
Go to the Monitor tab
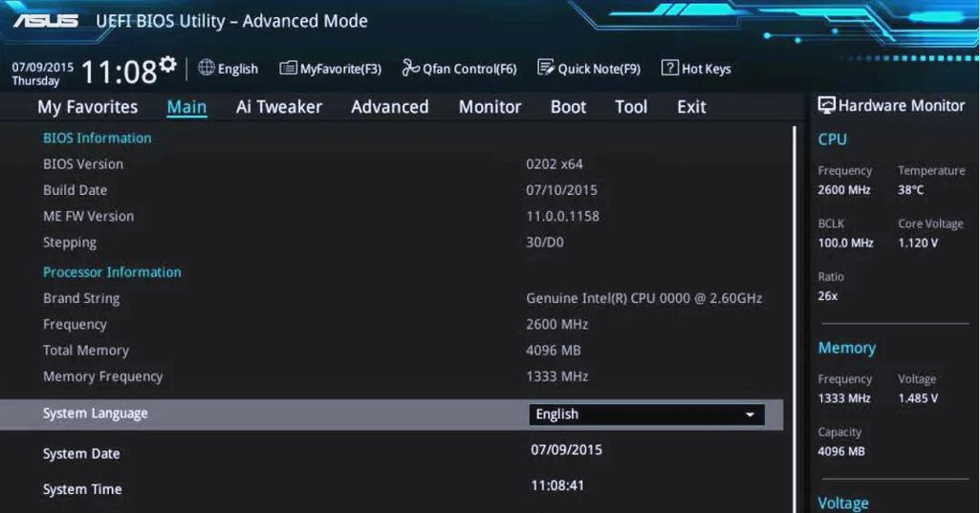(x=490, y=107)
